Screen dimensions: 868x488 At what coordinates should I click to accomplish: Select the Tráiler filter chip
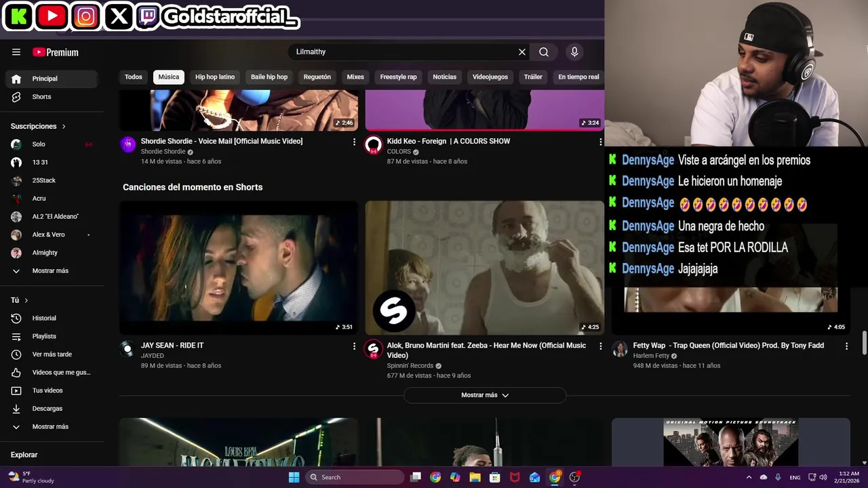533,77
